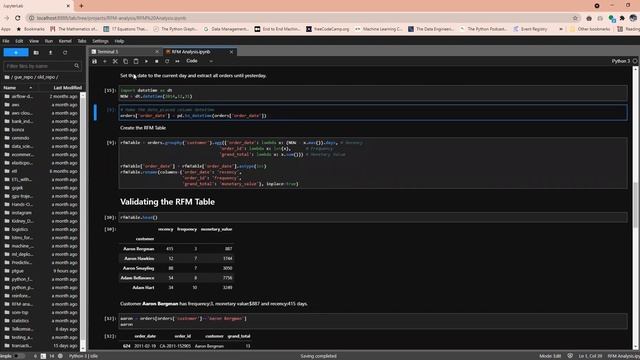Open a new Chrome tab
Image resolution: width=640 pixels, height=360 pixels.
tap(81, 6)
